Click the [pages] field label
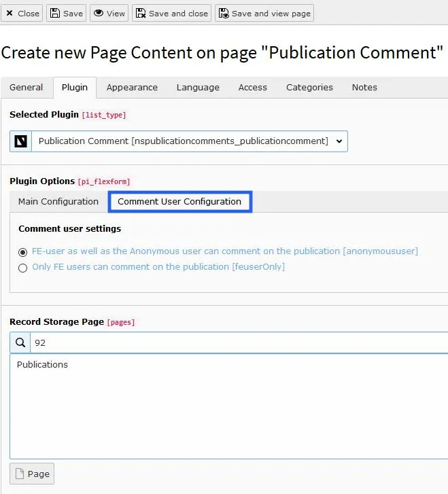448x494 pixels. [121, 322]
